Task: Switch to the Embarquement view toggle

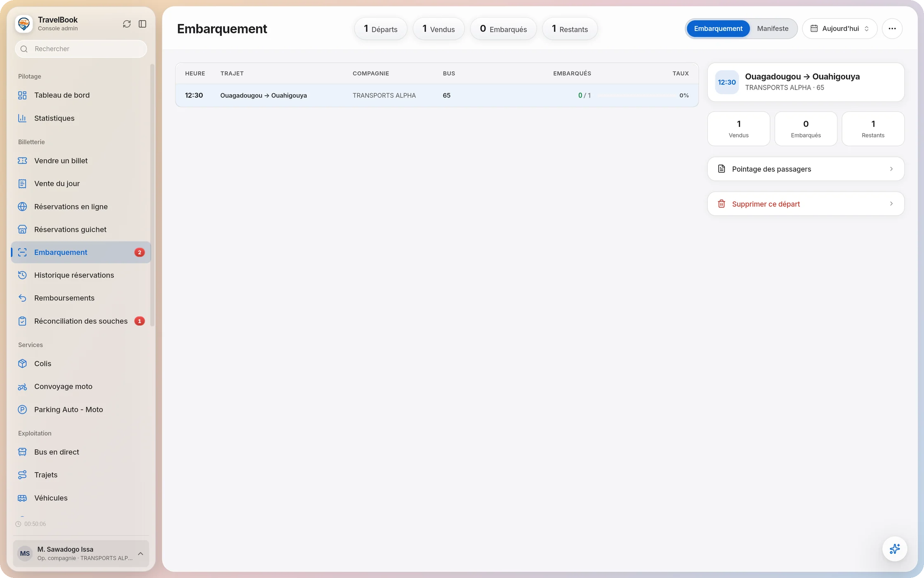Action: pos(718,28)
